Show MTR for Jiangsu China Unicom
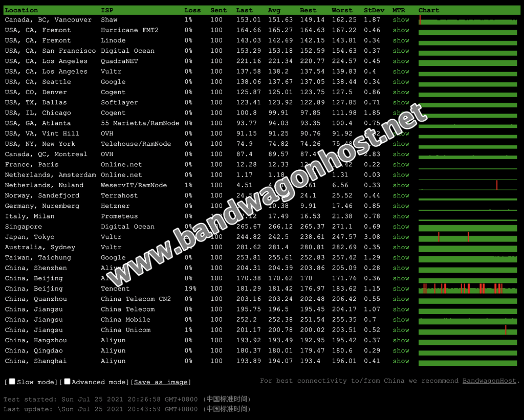This screenshot has height=420, width=524. pos(401,330)
